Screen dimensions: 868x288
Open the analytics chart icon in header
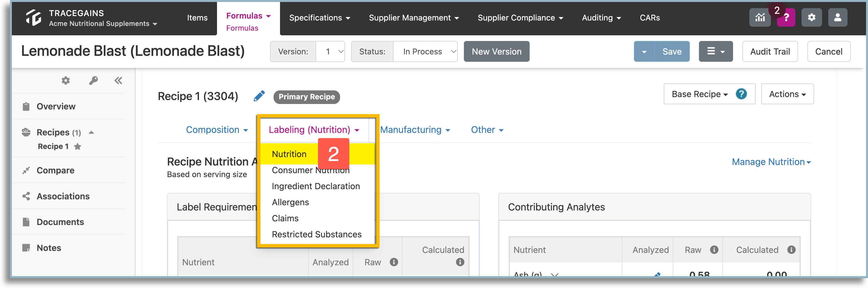[x=760, y=18]
